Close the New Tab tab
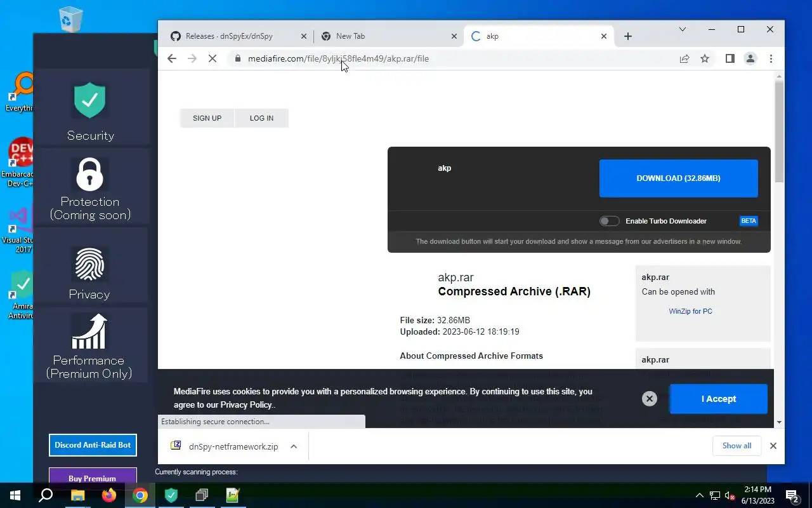 [x=454, y=36]
